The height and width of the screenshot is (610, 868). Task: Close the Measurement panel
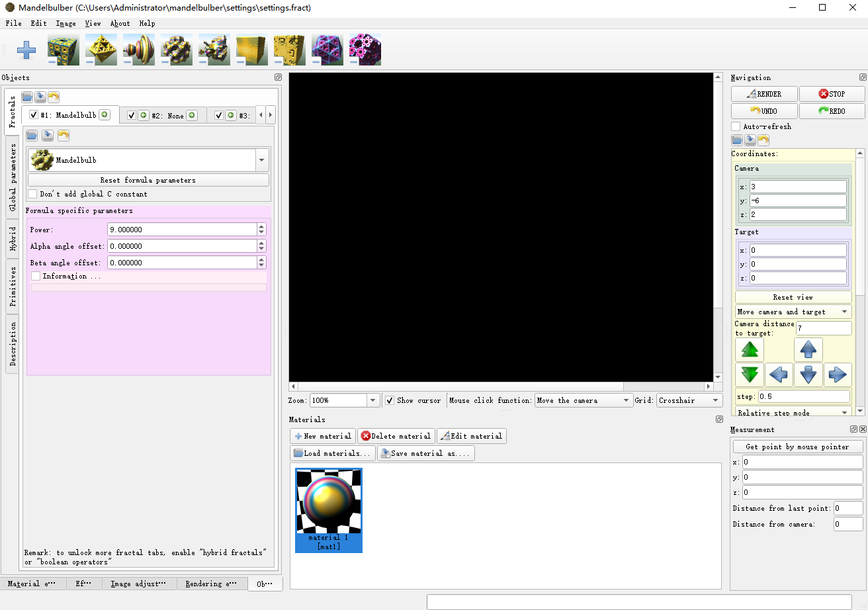pos(863,429)
